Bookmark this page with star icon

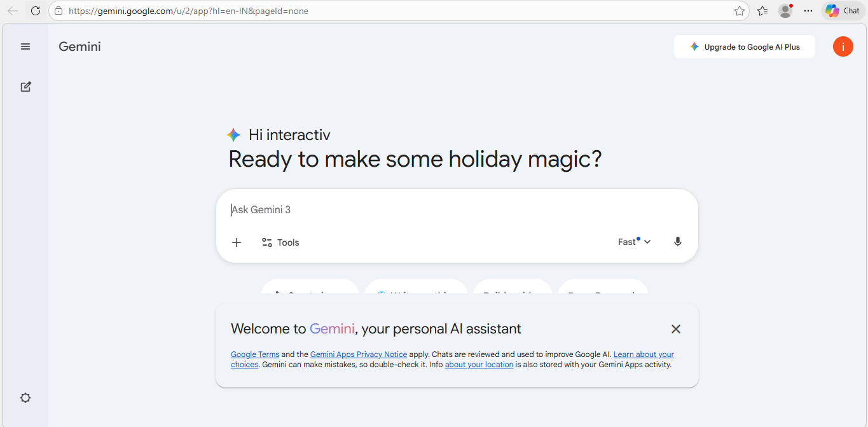pyautogui.click(x=740, y=11)
